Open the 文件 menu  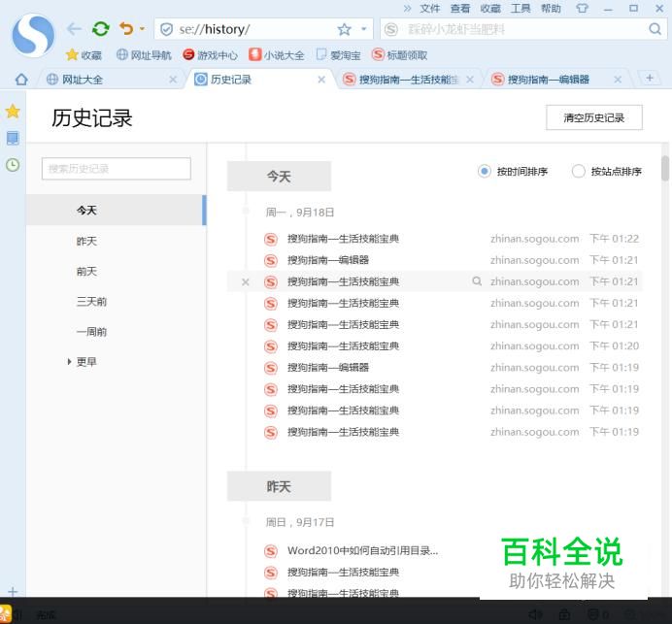[x=430, y=9]
